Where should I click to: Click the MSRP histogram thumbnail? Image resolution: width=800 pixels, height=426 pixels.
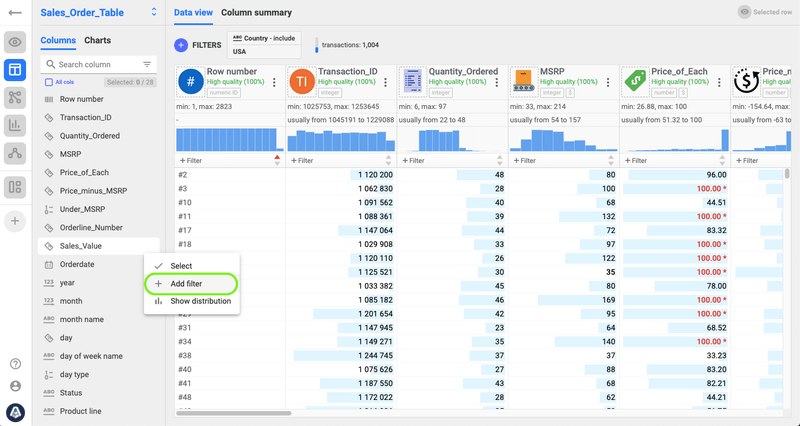563,140
